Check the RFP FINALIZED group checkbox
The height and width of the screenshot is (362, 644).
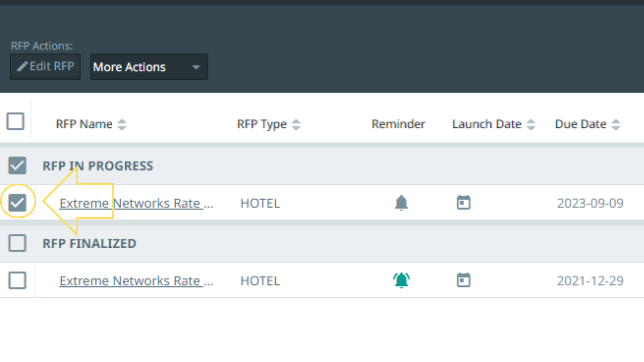pyautogui.click(x=17, y=243)
